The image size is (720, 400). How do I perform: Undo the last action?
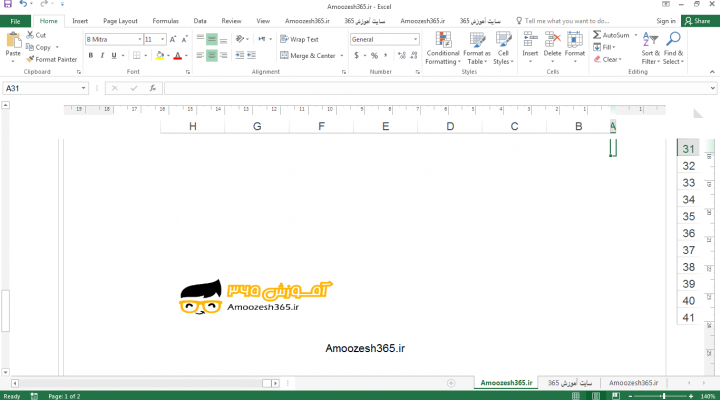(23, 4)
